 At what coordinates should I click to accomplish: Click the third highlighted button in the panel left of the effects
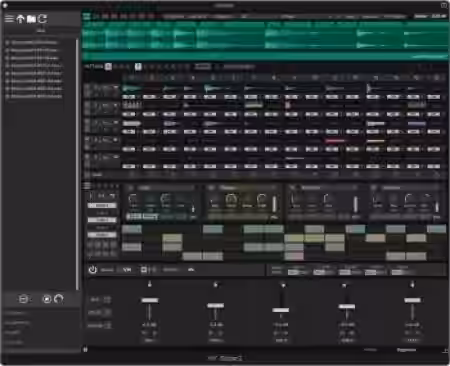[x=102, y=235]
